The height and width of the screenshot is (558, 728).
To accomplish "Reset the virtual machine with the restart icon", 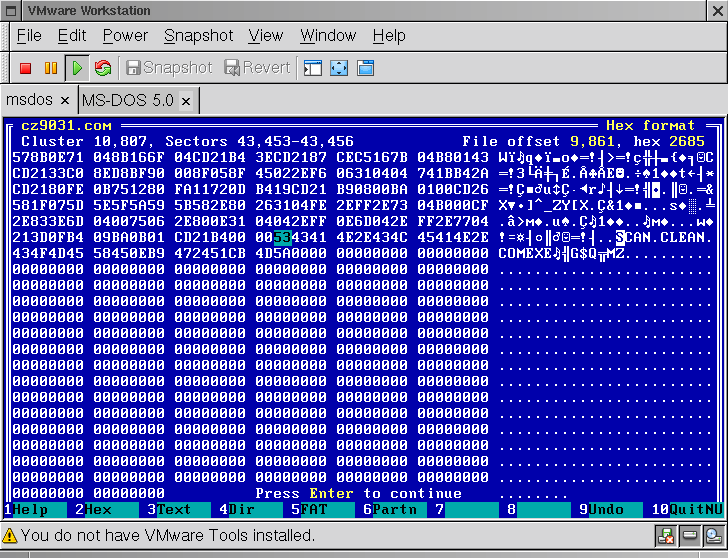I will [x=103, y=68].
